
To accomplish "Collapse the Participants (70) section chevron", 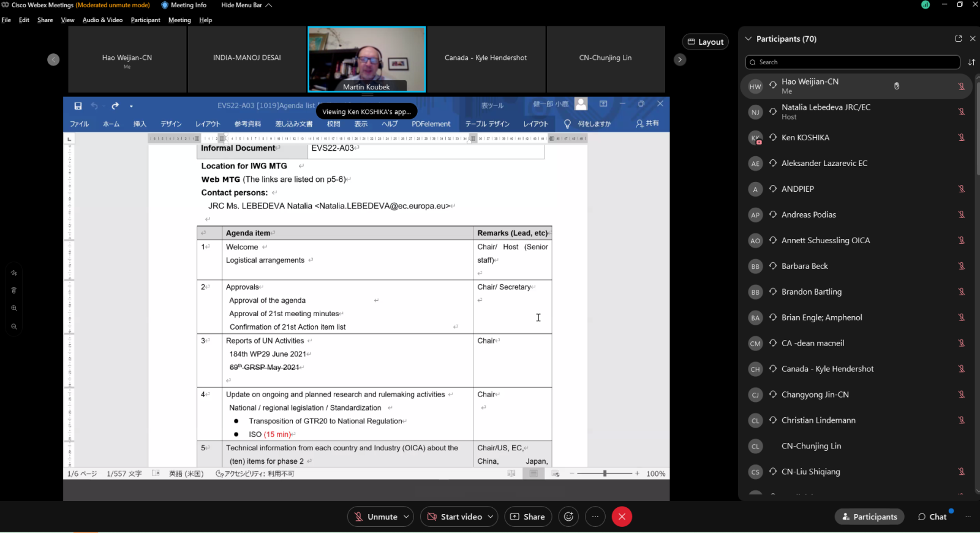I will (x=748, y=39).
